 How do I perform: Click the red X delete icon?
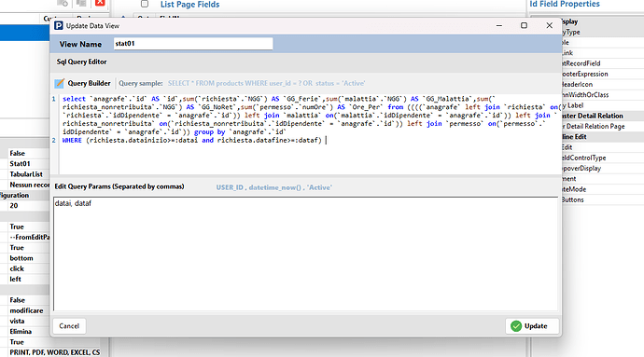coord(100,3)
